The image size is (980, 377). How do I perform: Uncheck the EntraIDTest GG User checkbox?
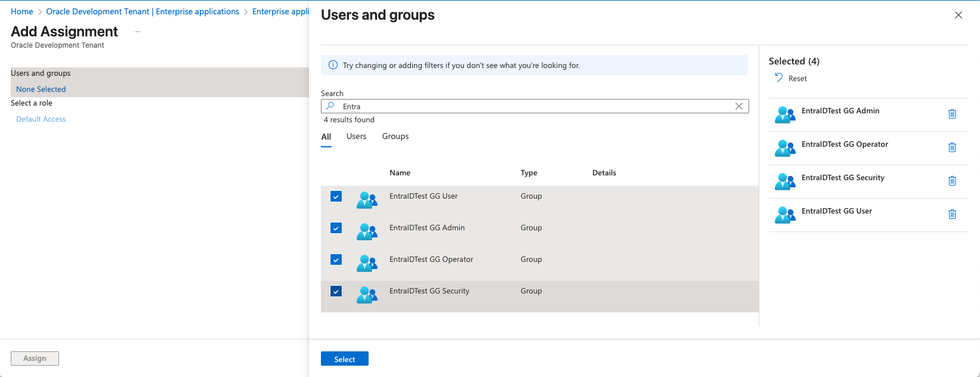click(336, 196)
